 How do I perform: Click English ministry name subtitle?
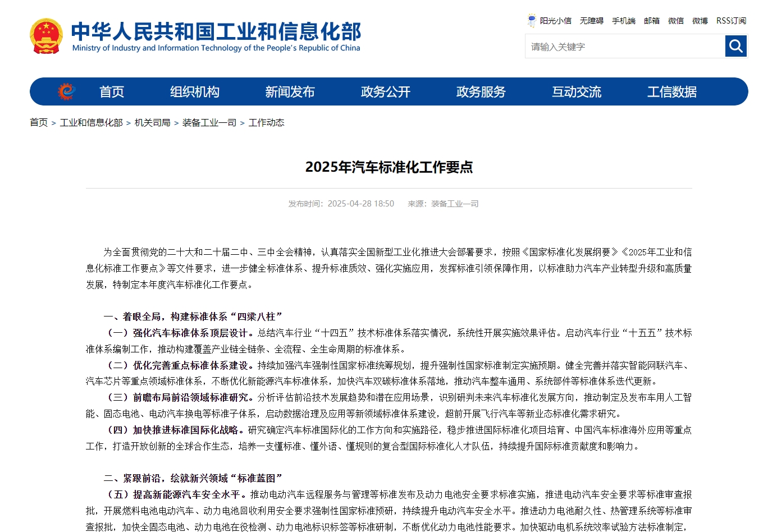[216, 48]
